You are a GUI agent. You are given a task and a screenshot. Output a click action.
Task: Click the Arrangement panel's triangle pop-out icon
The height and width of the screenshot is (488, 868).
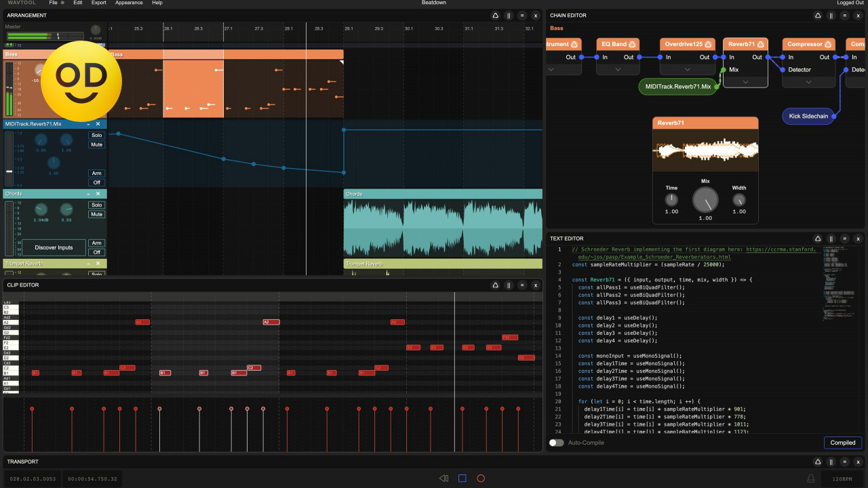pyautogui.click(x=495, y=15)
